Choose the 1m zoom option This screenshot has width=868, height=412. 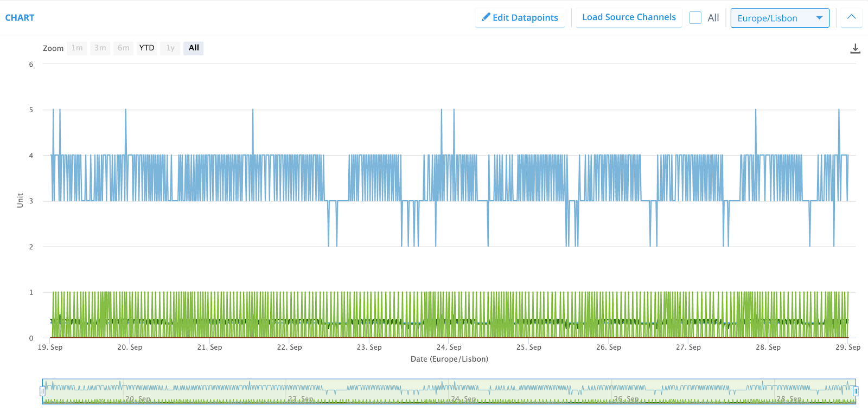pyautogui.click(x=77, y=48)
